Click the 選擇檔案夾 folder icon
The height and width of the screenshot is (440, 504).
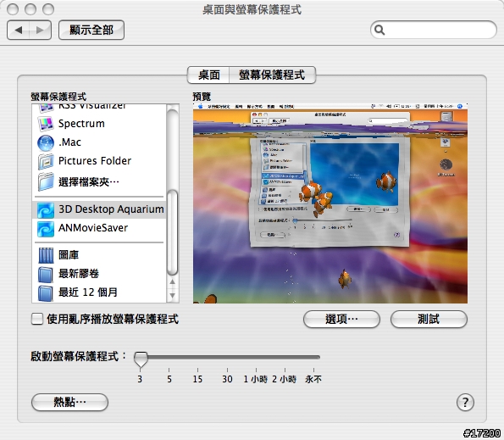pos(46,181)
